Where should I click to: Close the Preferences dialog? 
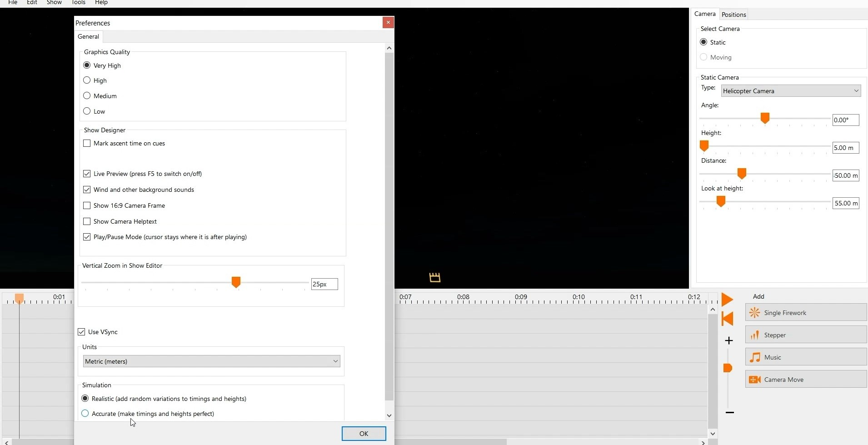click(x=388, y=22)
